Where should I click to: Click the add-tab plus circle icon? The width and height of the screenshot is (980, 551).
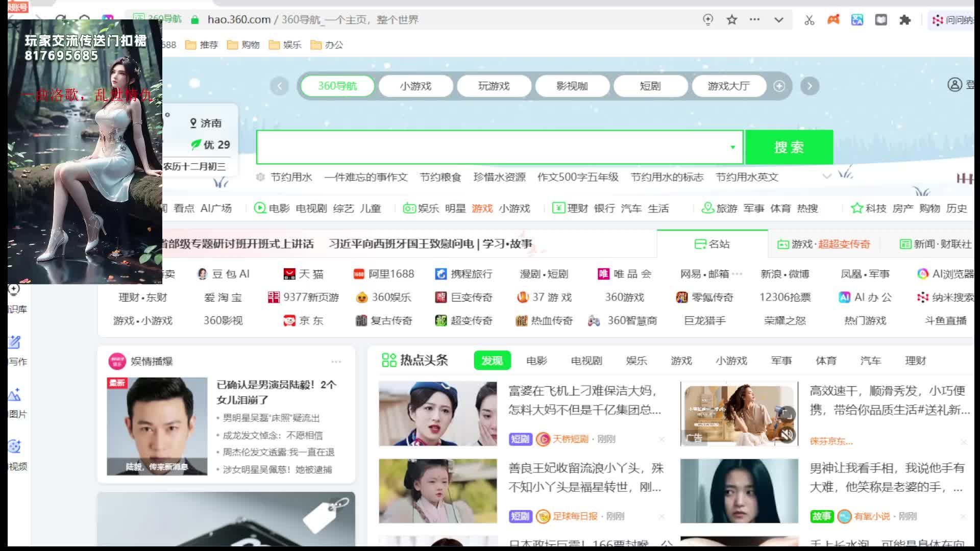tap(779, 86)
